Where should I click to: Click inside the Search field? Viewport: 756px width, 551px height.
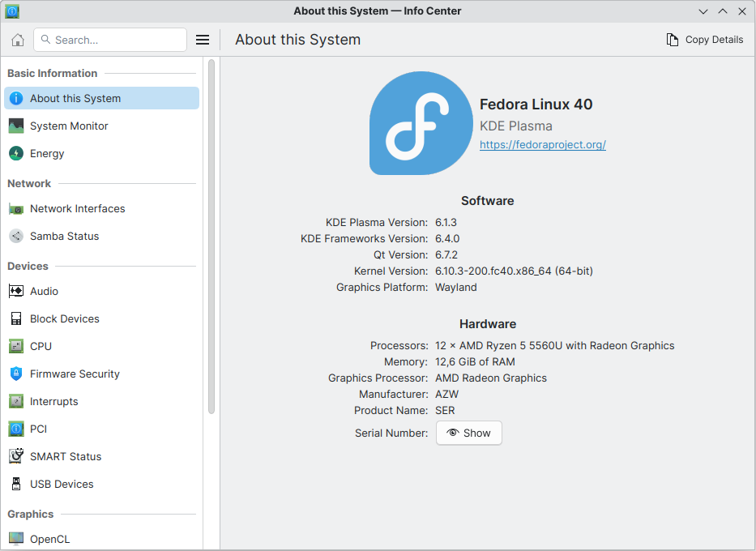pyautogui.click(x=110, y=40)
